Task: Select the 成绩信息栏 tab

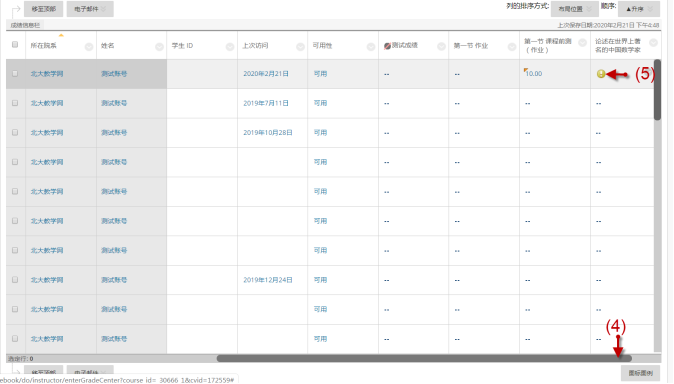Action: (25, 25)
